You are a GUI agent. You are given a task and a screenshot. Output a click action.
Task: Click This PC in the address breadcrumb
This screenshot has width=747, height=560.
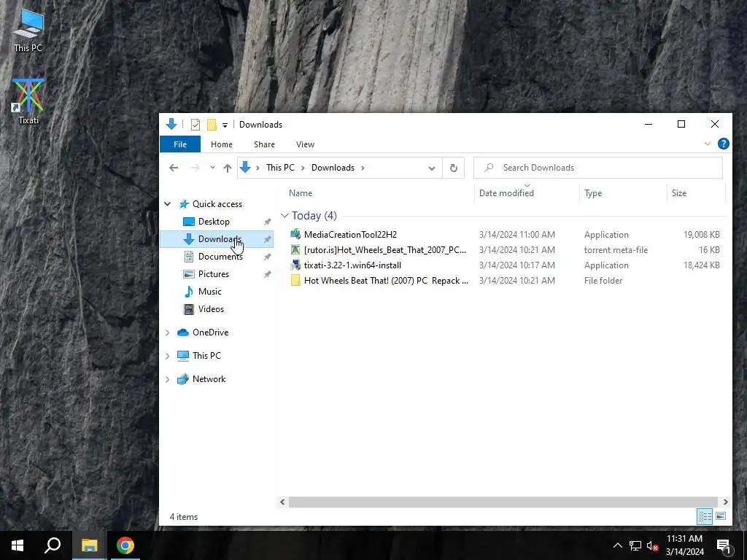pos(280,168)
